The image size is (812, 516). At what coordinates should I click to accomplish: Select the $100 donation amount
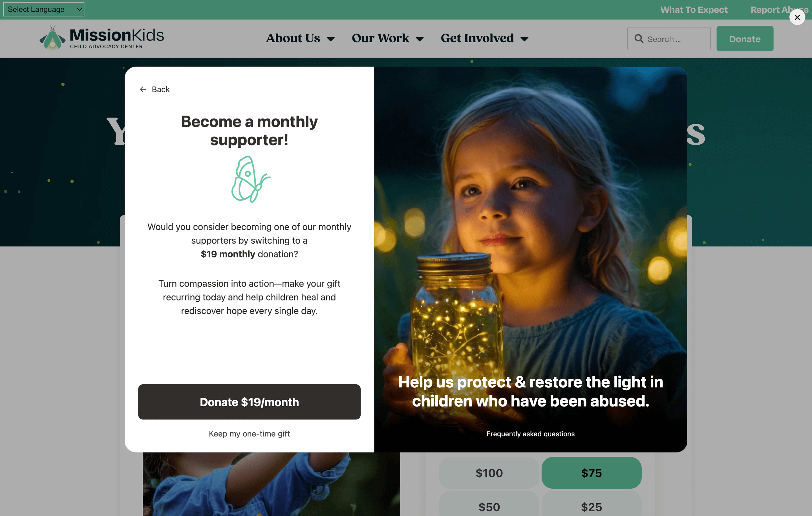(489, 473)
